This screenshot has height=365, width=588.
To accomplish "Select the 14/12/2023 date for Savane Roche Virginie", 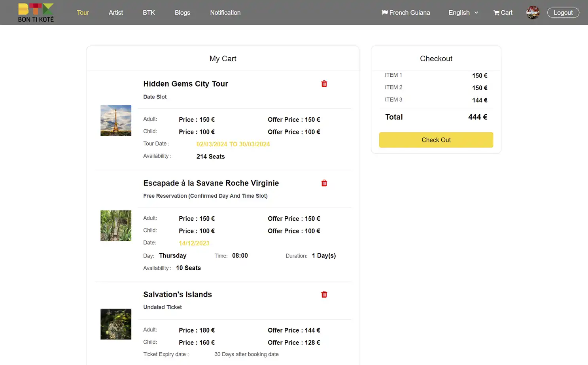I will coord(194,243).
